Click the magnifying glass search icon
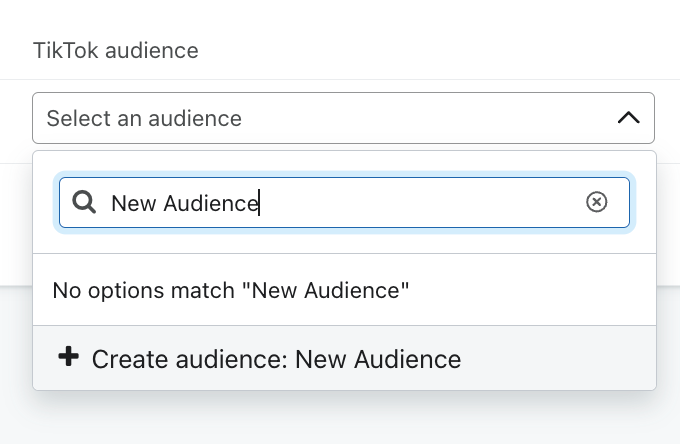Screen dimensions: 680x444 84,203
